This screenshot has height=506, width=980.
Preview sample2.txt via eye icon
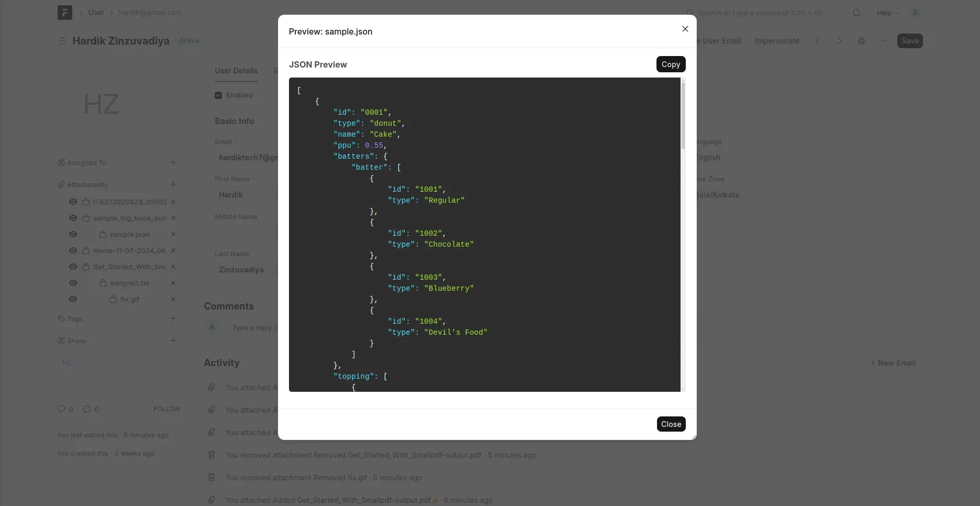click(x=73, y=283)
